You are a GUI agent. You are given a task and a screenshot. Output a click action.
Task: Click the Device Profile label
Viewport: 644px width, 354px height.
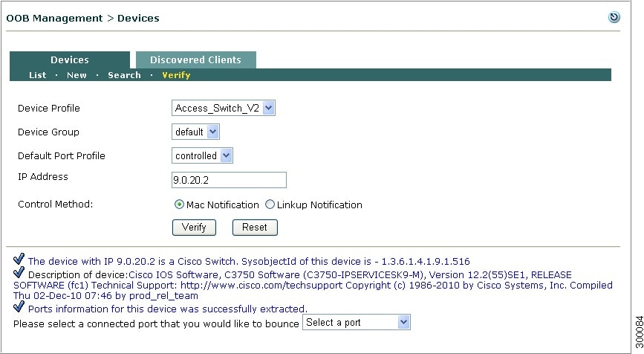coord(49,108)
